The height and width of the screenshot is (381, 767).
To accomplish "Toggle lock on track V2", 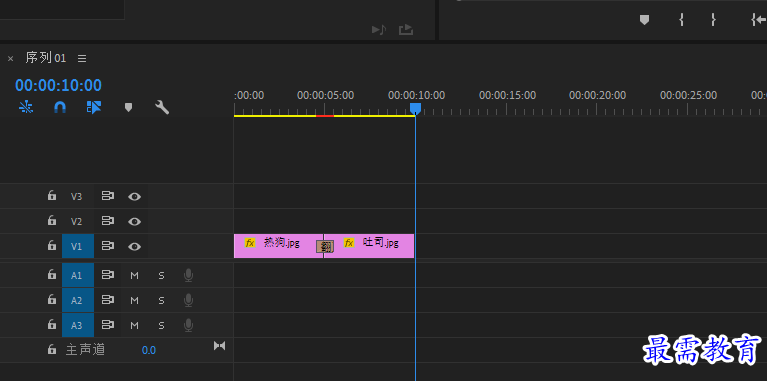I will (51, 221).
